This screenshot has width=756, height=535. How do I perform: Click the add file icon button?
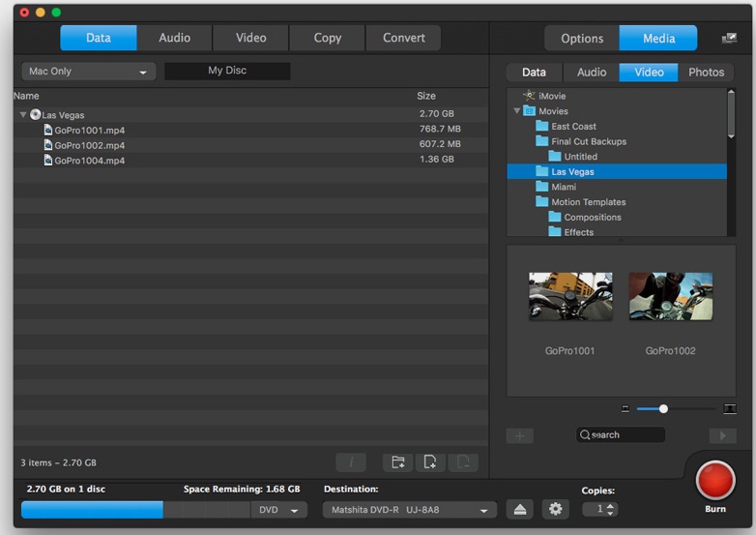point(430,462)
